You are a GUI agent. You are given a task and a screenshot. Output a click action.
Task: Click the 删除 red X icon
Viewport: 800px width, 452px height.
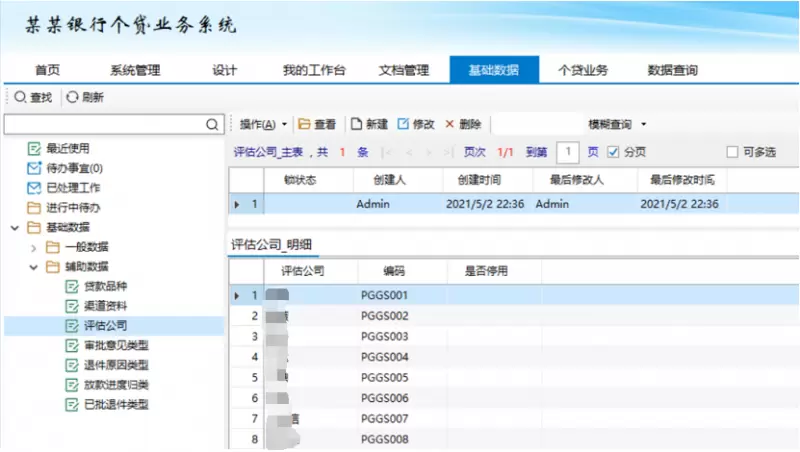pos(450,125)
